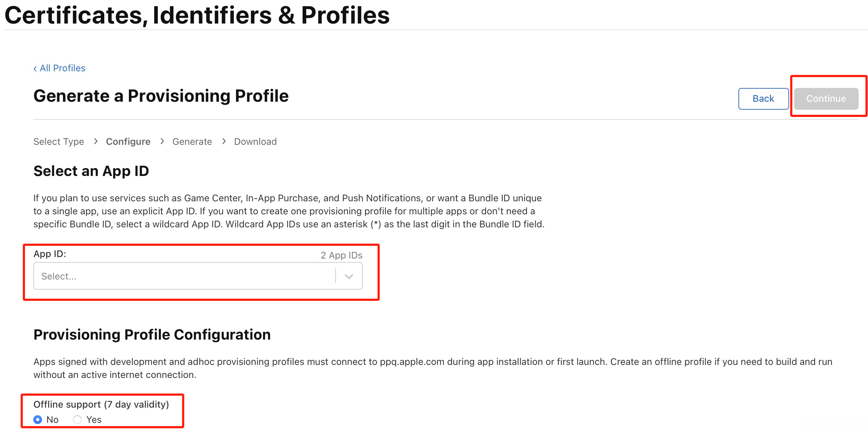Click the Configure breadcrumb step
This screenshot has width=868, height=429.
[x=128, y=142]
